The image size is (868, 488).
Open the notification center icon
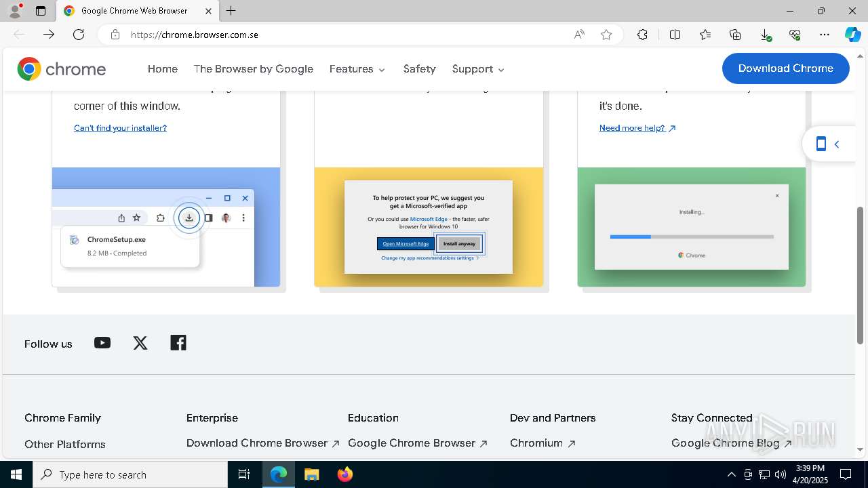pos(846,474)
